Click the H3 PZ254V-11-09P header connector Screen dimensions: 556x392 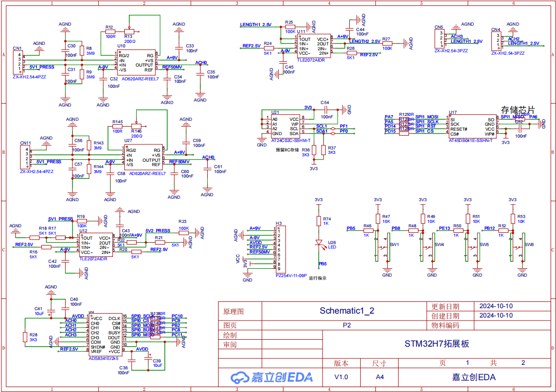[280, 249]
